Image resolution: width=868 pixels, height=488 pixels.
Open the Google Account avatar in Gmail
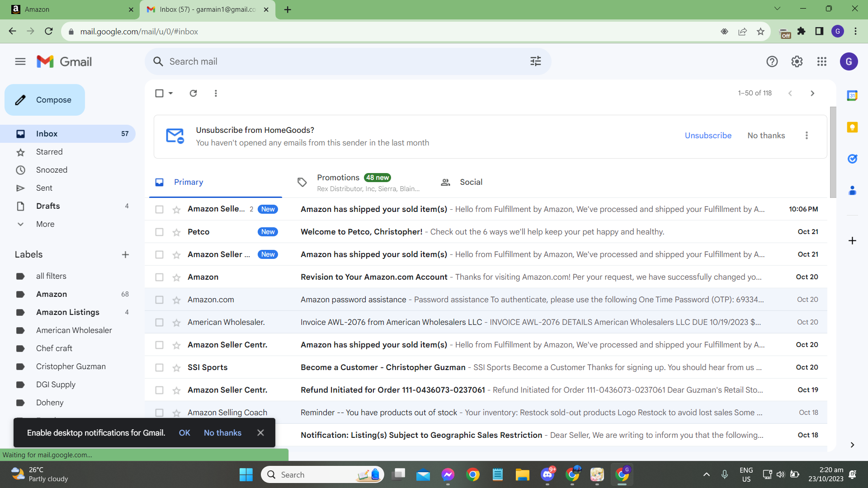(849, 61)
